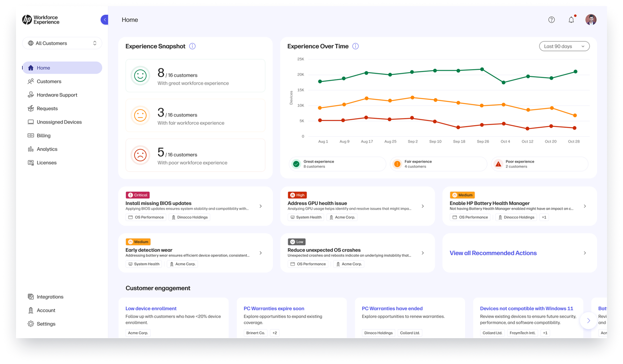Click your profile avatar picture
623x364 pixels.
(x=591, y=19)
